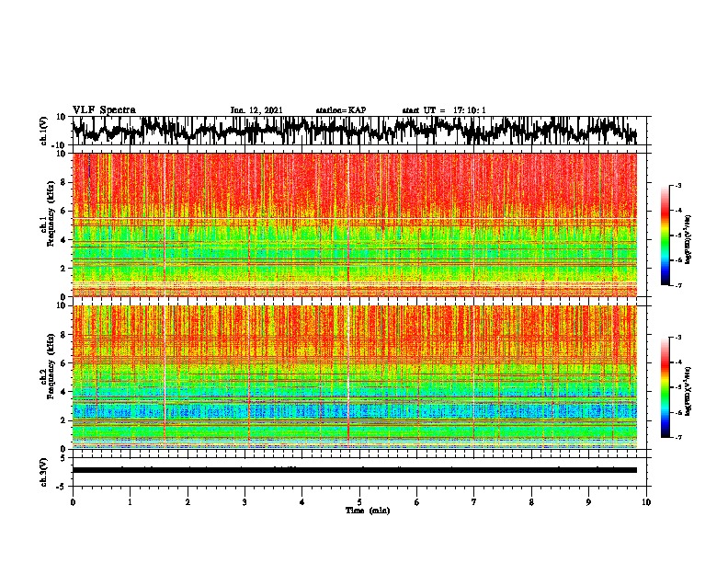Click the "2" kHz tick on ch.2 frequency axis
The image size is (728, 563).
(x=63, y=420)
